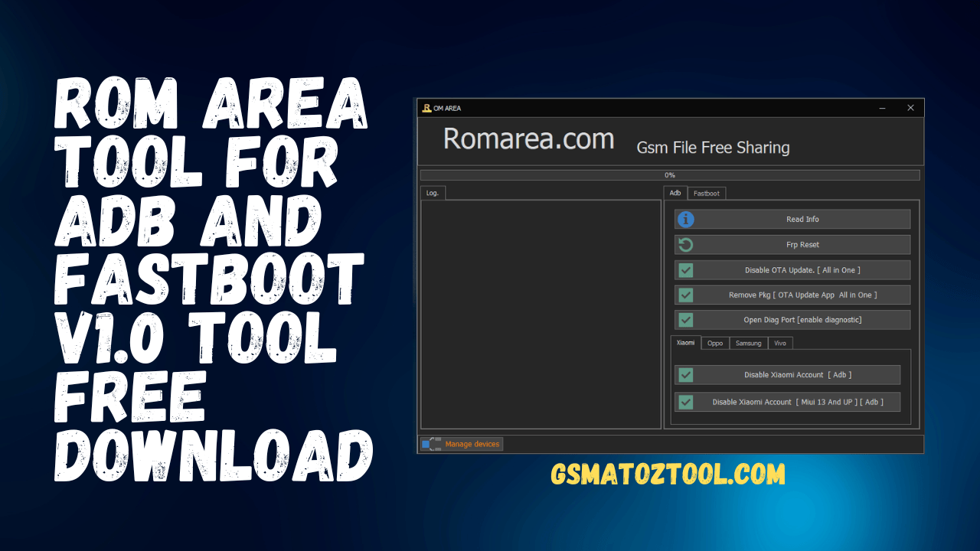Click the green check icon on Disable OTA Update

click(685, 269)
